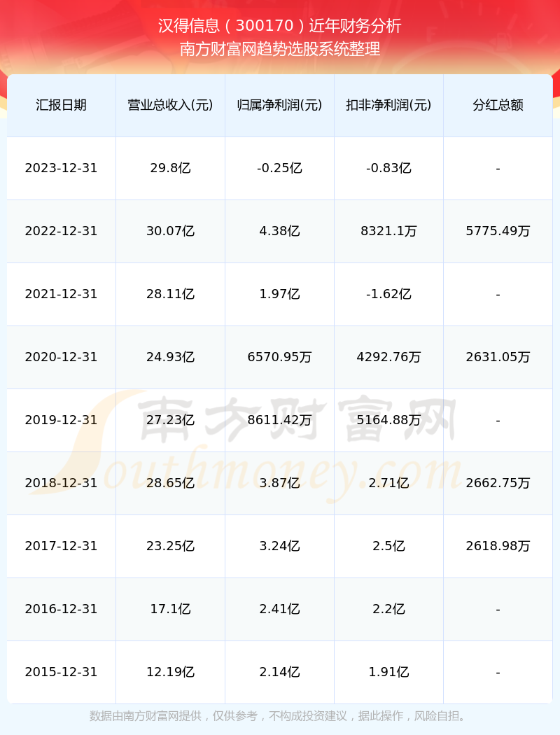Select the 2662.75万 dividend value
Viewport: 560px width, 735px height.
coord(498,483)
